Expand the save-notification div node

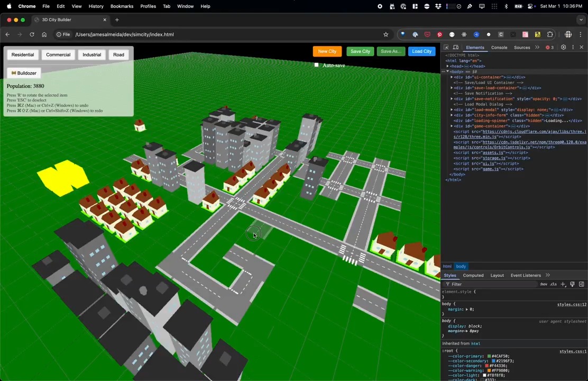click(x=452, y=99)
